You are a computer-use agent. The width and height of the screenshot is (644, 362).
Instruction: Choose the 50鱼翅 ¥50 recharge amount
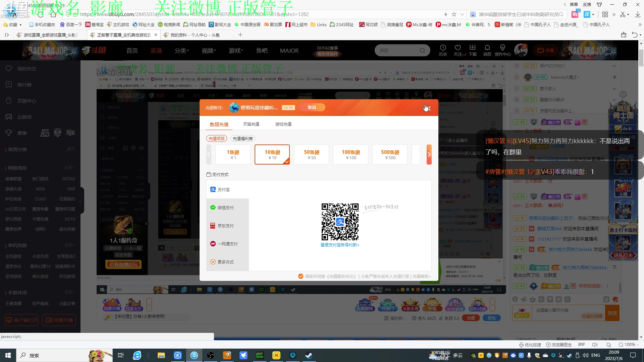[311, 155]
